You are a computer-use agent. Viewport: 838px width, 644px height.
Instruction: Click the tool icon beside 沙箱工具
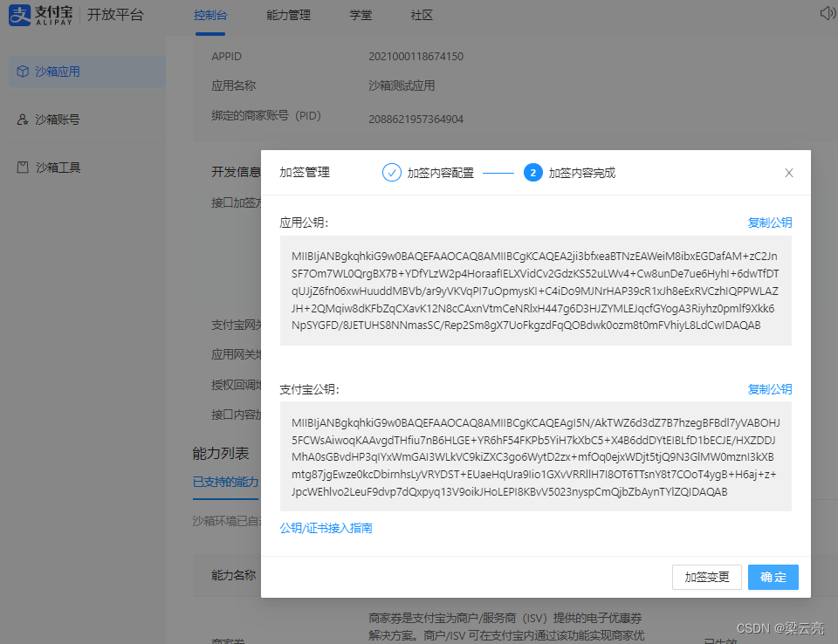pyautogui.click(x=23, y=168)
